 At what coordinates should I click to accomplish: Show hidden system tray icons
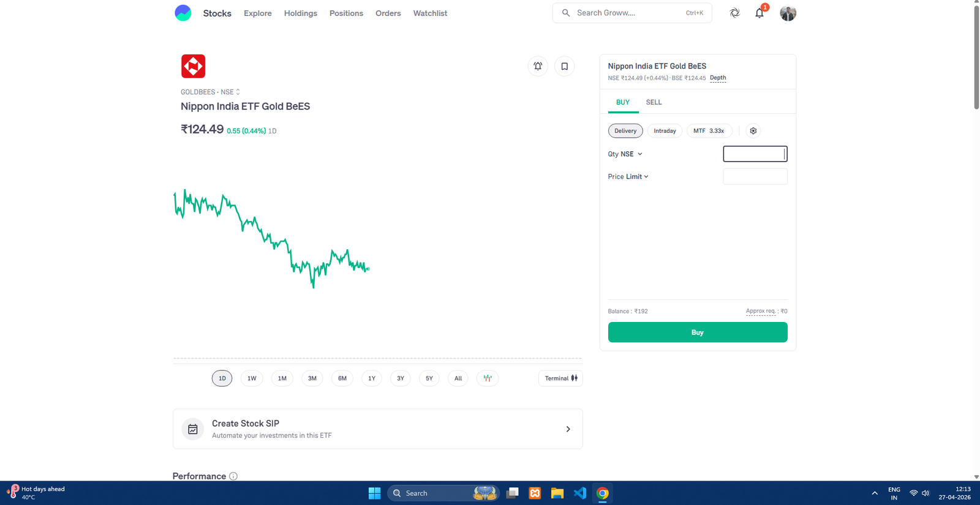(875, 493)
